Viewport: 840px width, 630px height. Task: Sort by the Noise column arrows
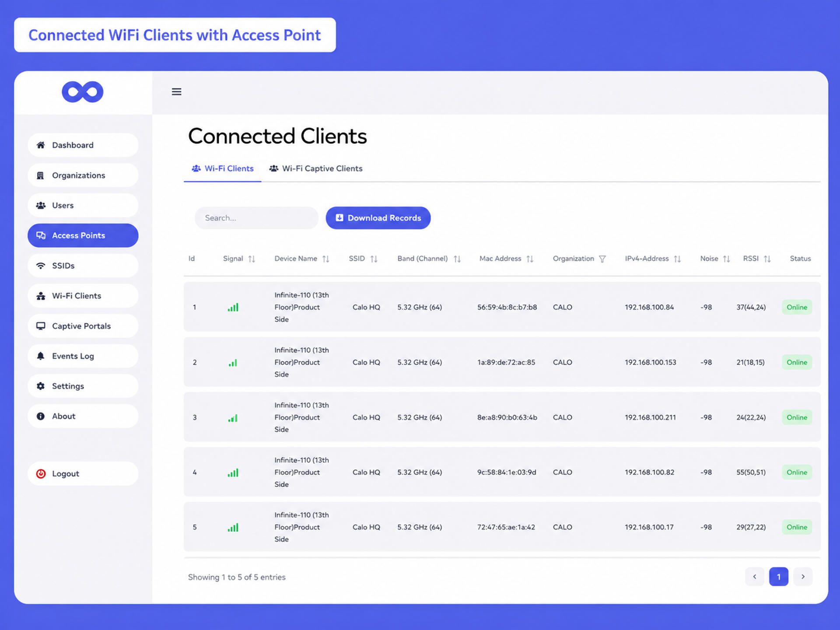coord(726,259)
